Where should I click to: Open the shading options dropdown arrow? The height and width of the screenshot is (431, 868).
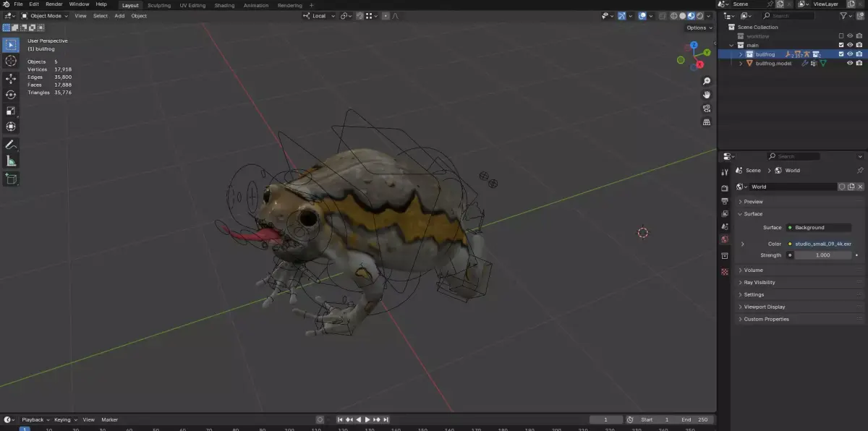pos(709,15)
